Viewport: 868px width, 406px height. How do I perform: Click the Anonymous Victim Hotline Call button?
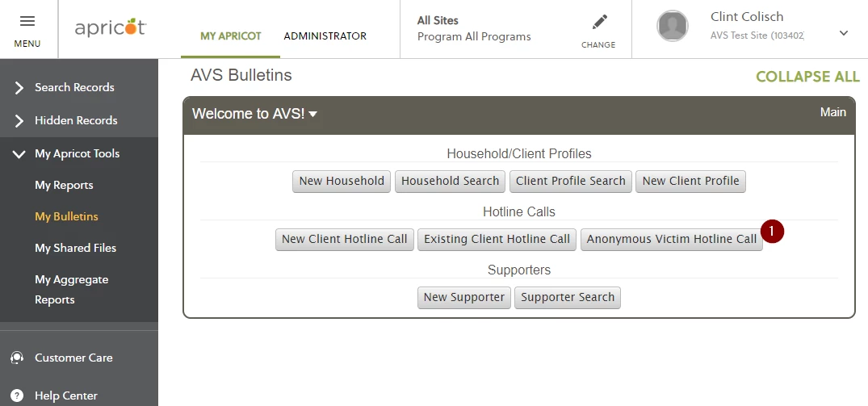672,240
